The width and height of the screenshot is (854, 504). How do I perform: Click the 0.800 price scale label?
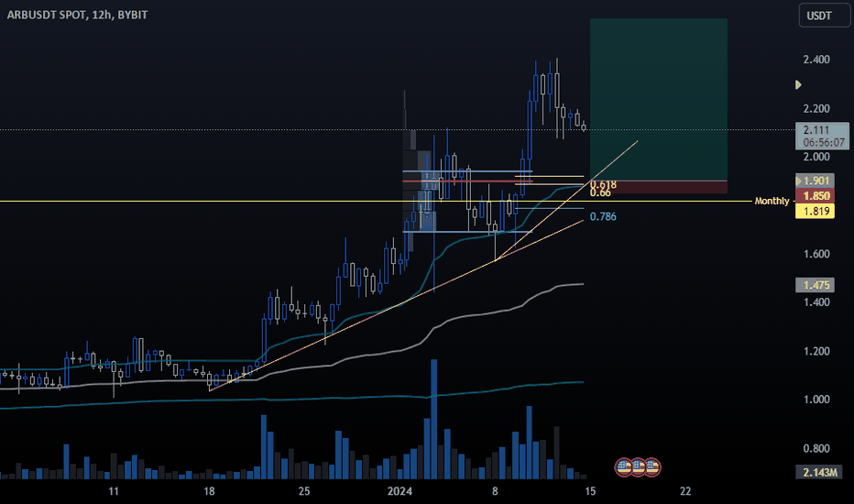click(x=816, y=448)
